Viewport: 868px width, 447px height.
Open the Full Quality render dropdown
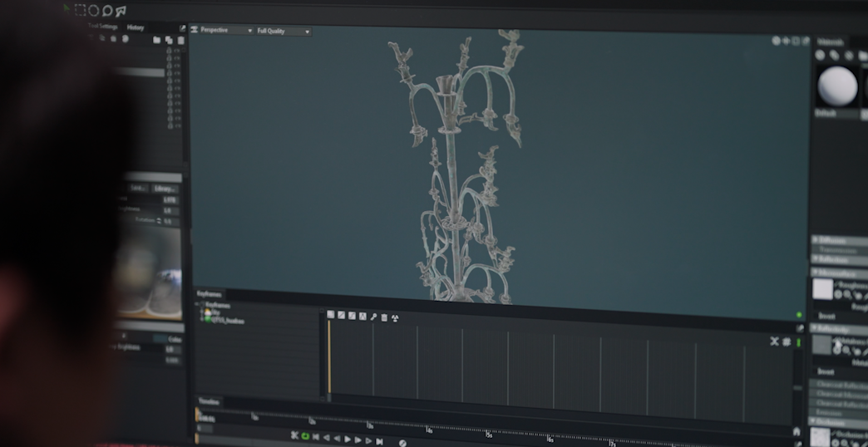click(x=284, y=32)
